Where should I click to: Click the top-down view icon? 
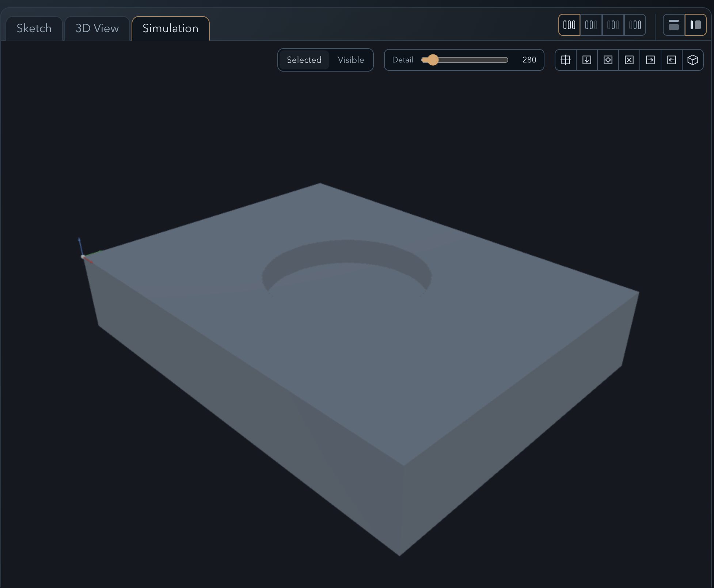(x=586, y=60)
